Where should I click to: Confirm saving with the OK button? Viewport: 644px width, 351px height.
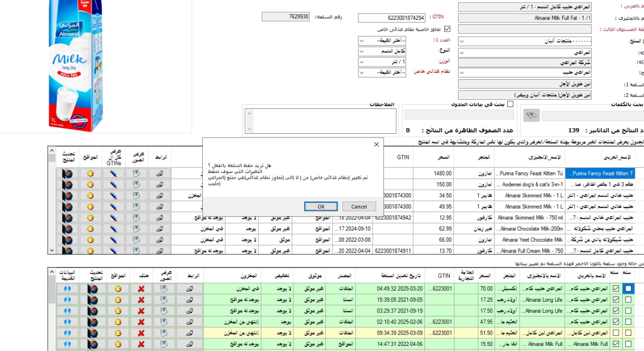point(321,207)
